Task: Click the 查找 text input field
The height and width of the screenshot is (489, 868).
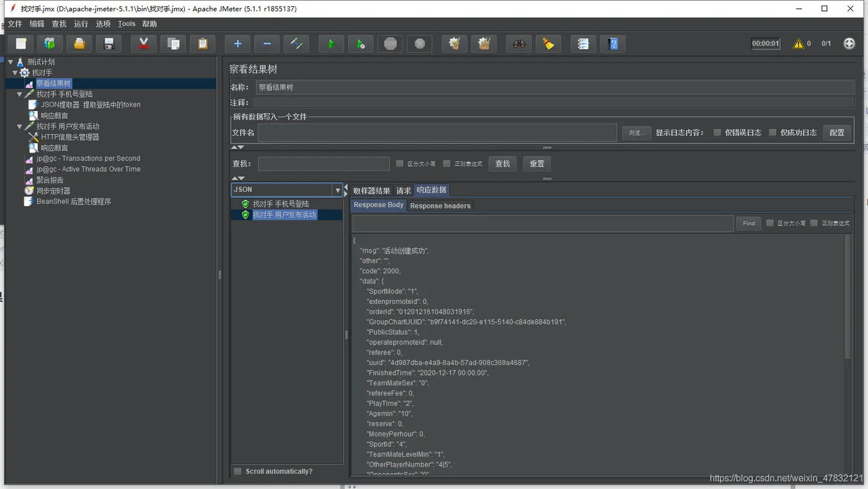Action: [x=324, y=164]
